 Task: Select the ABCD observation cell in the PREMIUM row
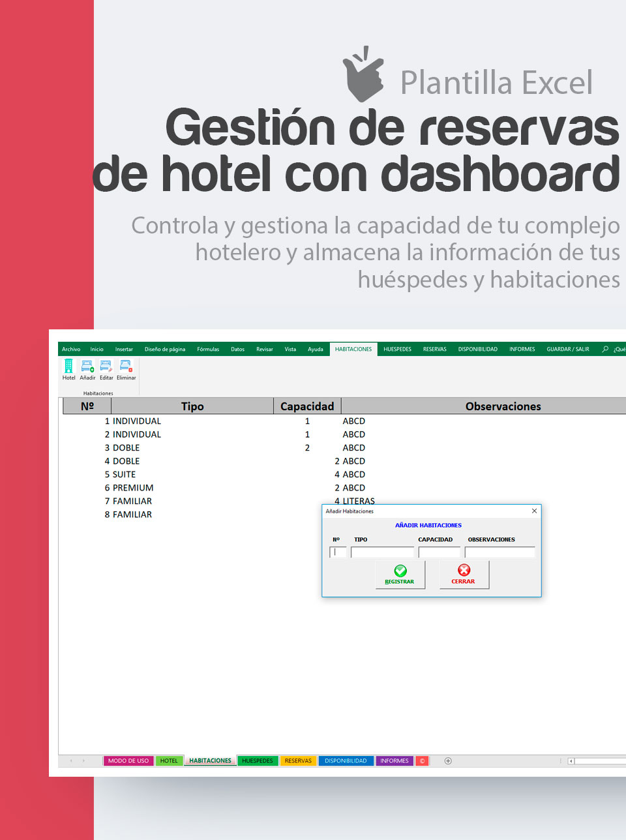coord(354,488)
